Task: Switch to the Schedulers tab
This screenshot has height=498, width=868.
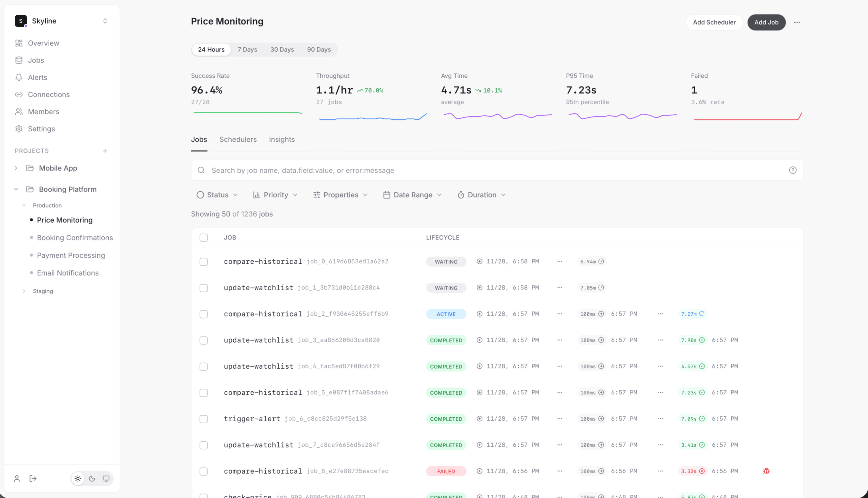Action: pos(238,139)
